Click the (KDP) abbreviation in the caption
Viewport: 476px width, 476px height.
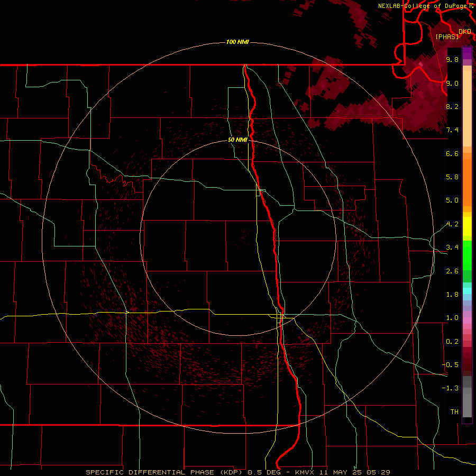[231, 472]
